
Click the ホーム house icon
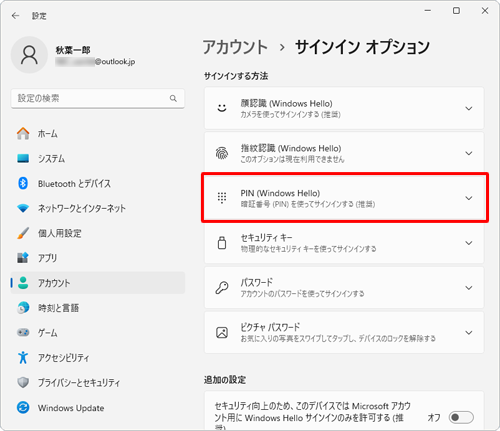pyautogui.click(x=23, y=134)
